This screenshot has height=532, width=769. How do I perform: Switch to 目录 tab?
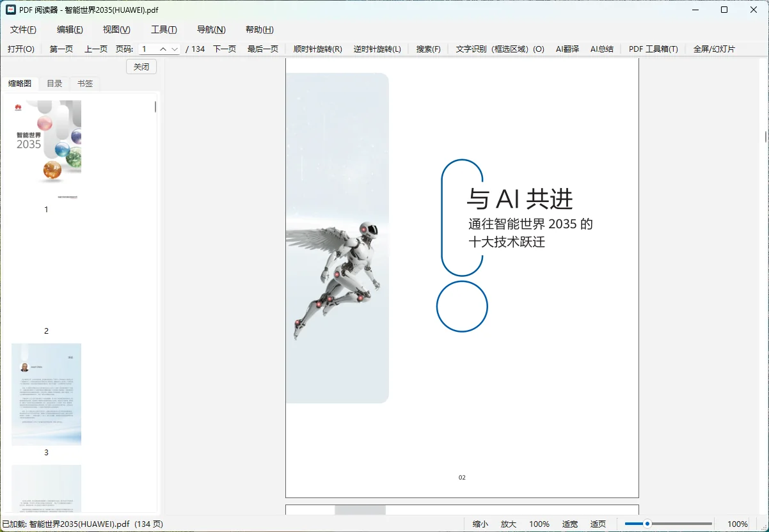(x=54, y=84)
